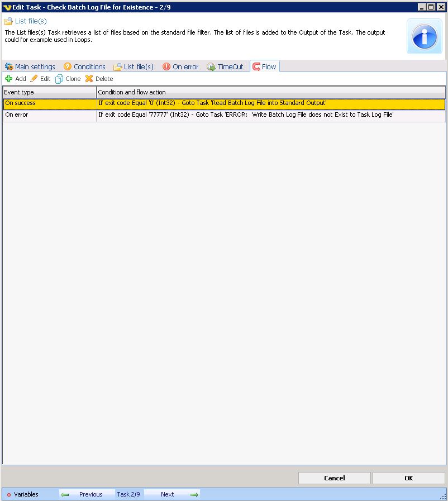Click the large blue info icon
Screen dimensions: 448x501
pyautogui.click(x=424, y=36)
